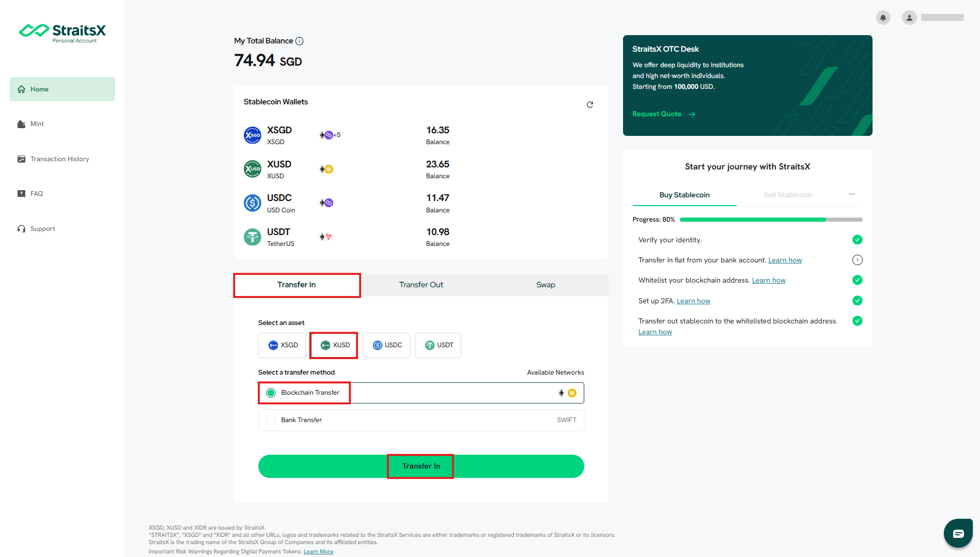980x557 pixels.
Task: Click the XSGD 16.35 balance value
Action: 438,130
